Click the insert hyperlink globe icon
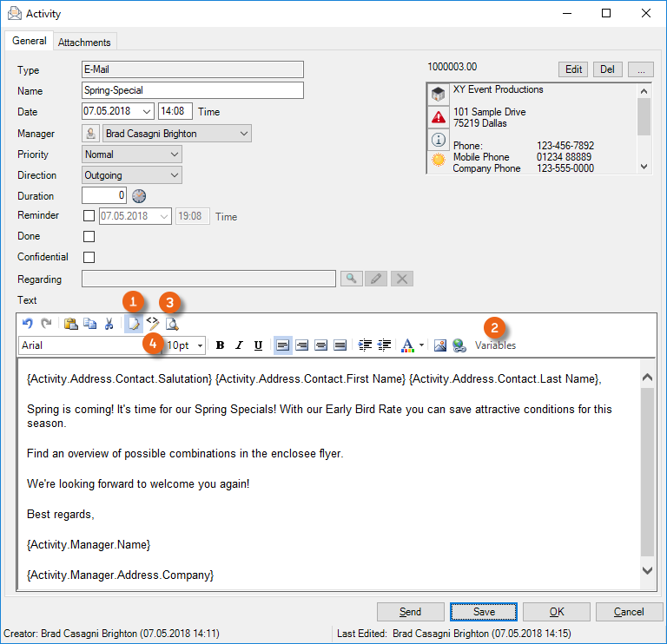 click(459, 345)
